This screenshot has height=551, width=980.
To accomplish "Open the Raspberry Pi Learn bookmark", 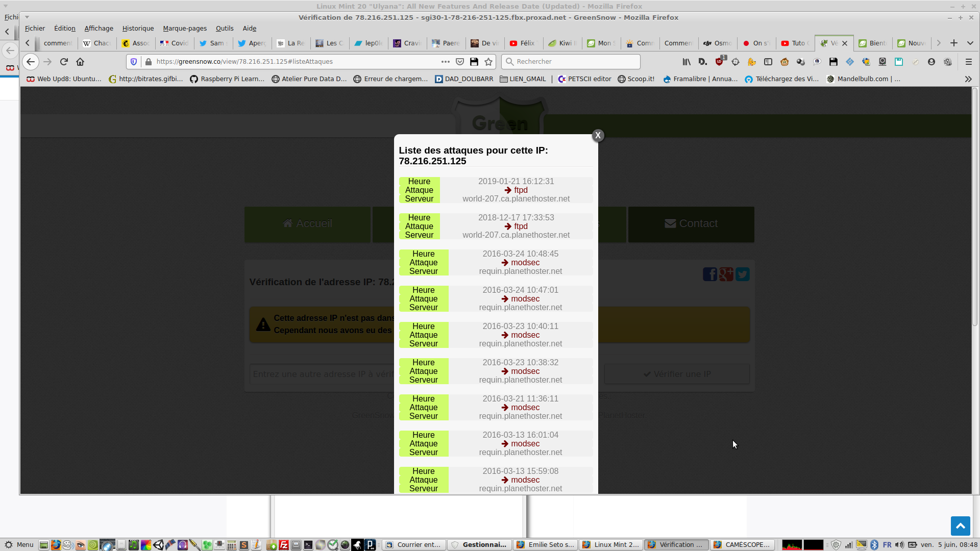I will tap(227, 79).
